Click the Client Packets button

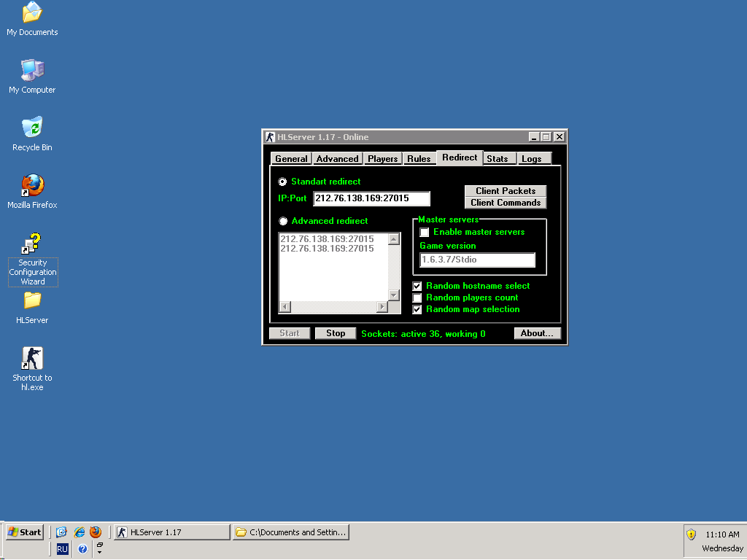coord(506,191)
